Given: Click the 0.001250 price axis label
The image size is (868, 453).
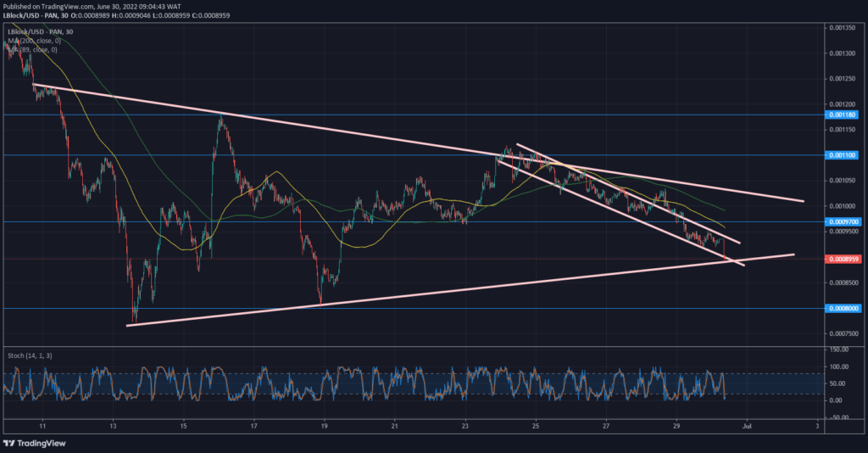Looking at the screenshot, I should pos(842,79).
